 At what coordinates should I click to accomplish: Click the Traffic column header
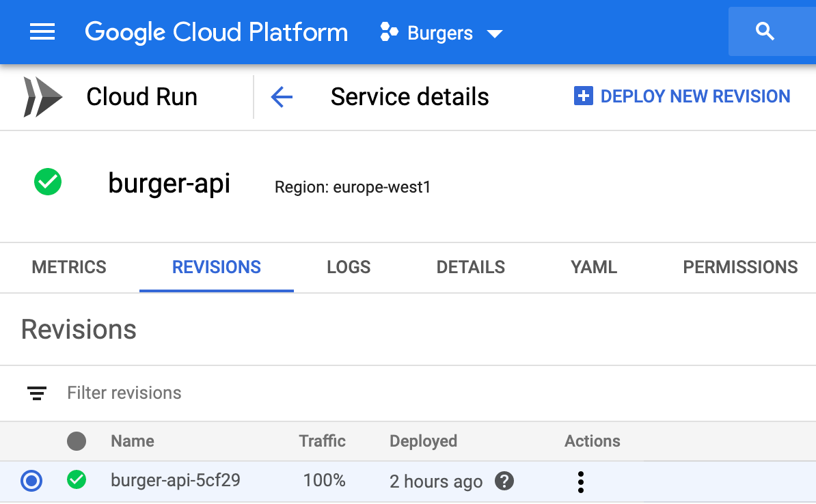[322, 441]
